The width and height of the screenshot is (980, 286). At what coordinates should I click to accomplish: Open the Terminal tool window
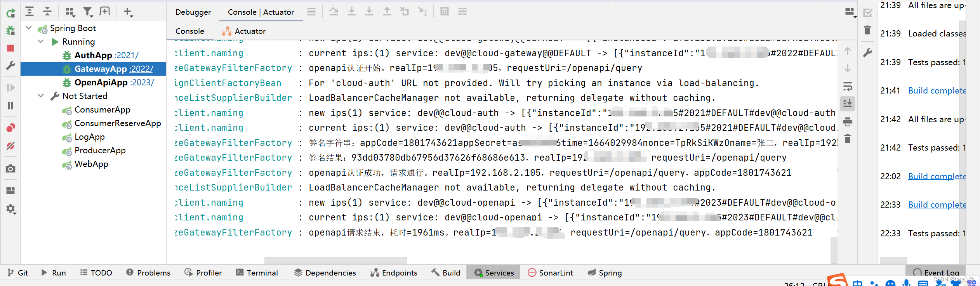click(x=257, y=272)
